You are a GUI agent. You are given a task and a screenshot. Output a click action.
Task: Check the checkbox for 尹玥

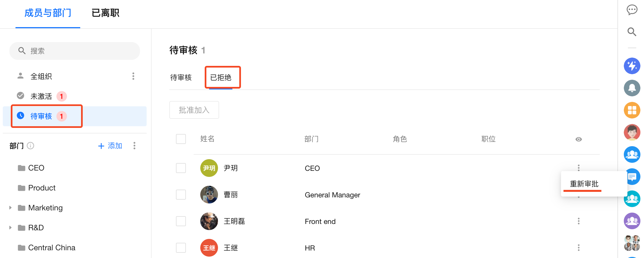click(181, 168)
